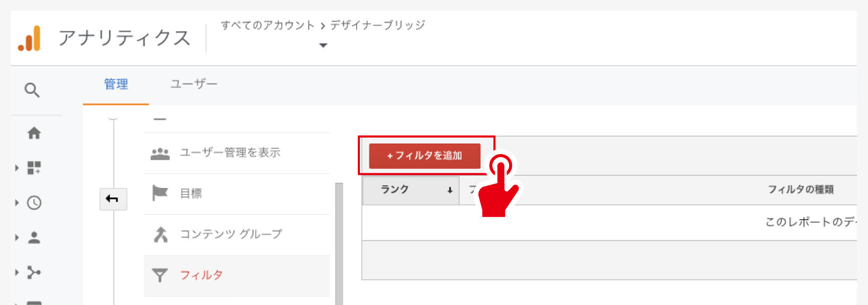Switch to the 管理 tab

(116, 84)
